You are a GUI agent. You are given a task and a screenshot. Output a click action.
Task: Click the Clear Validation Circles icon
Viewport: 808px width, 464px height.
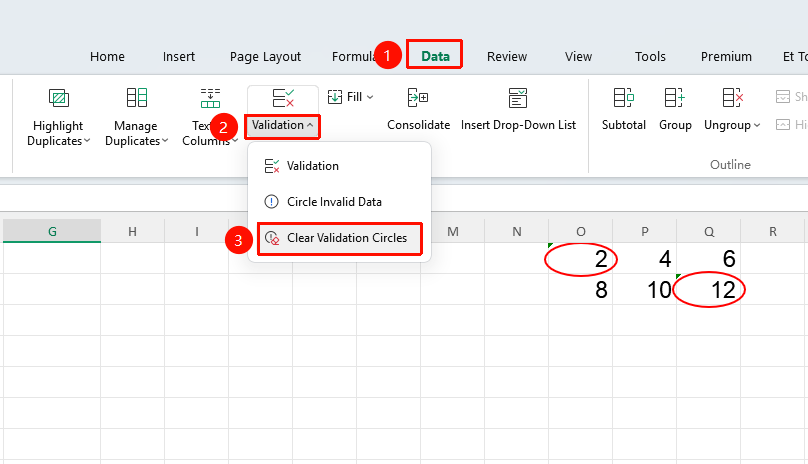coord(272,238)
